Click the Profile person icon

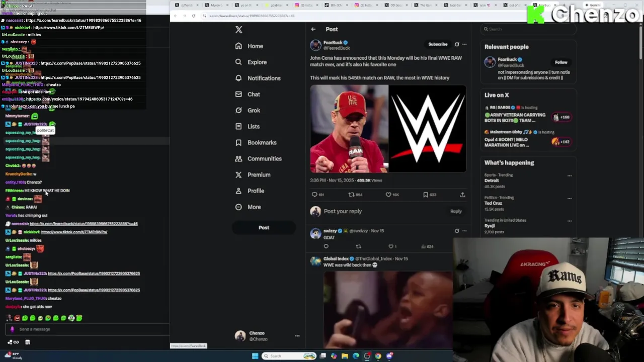pyautogui.click(x=238, y=191)
